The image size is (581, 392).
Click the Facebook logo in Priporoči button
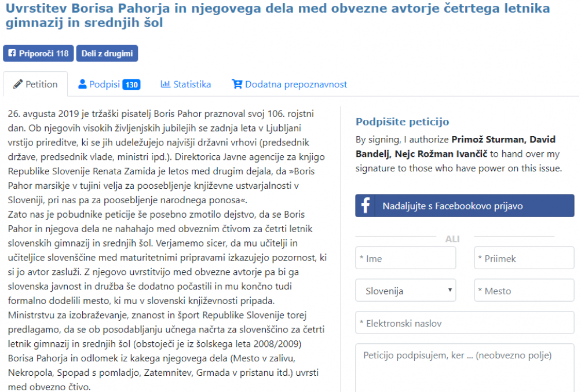[x=12, y=53]
